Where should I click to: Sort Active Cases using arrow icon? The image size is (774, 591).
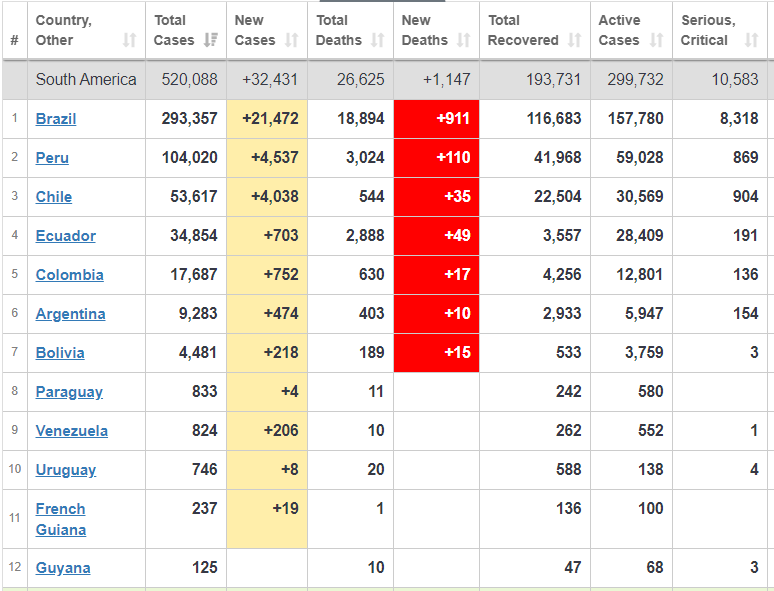(x=657, y=40)
